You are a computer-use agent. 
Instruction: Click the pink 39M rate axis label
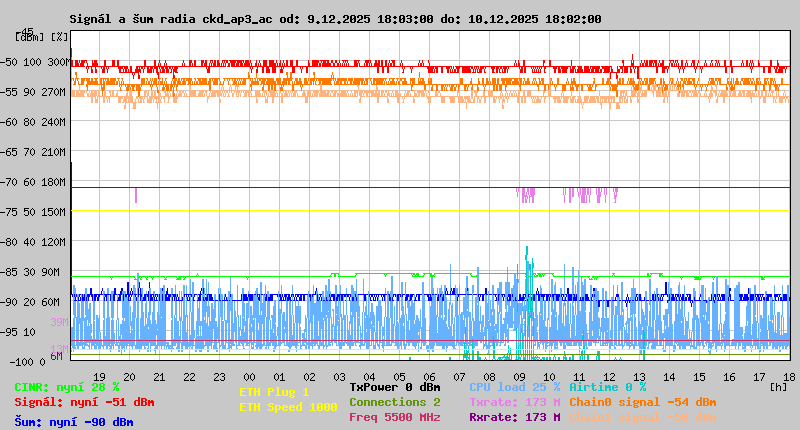point(59,322)
